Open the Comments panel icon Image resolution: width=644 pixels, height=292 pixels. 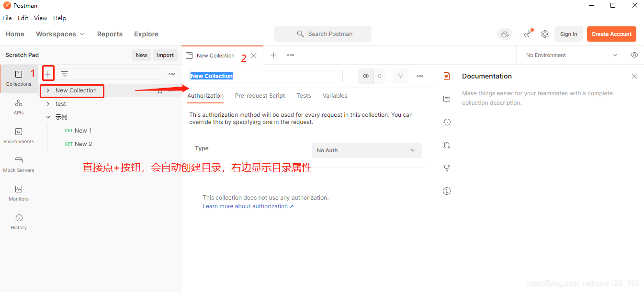pos(447,99)
